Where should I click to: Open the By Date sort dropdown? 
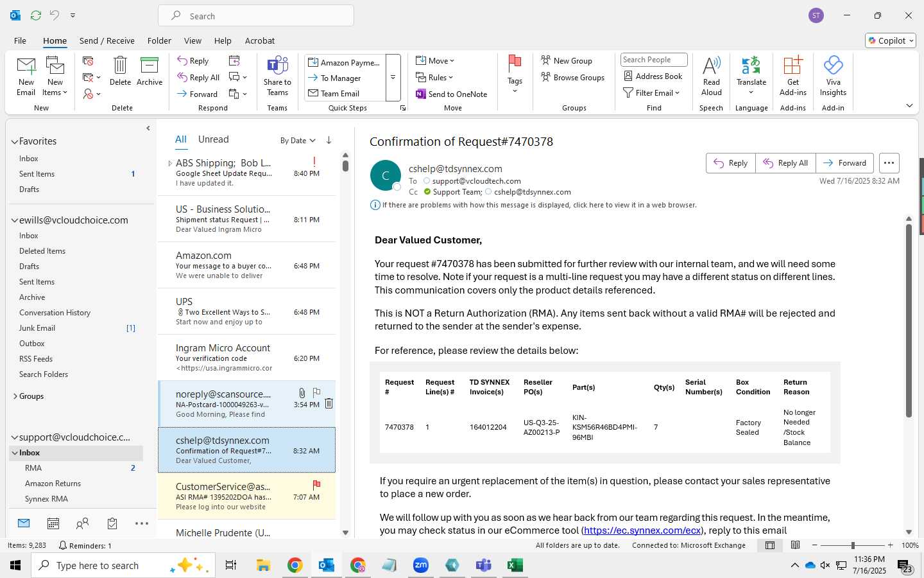tap(298, 141)
